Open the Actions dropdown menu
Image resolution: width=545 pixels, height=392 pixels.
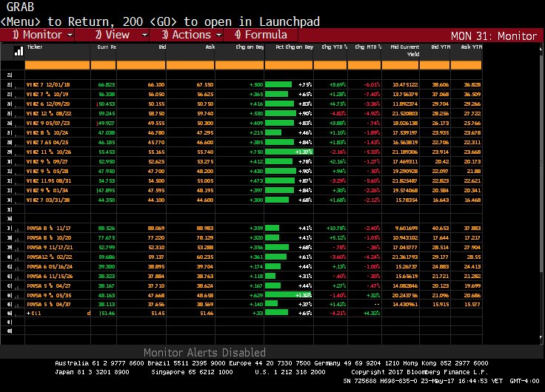(186, 35)
